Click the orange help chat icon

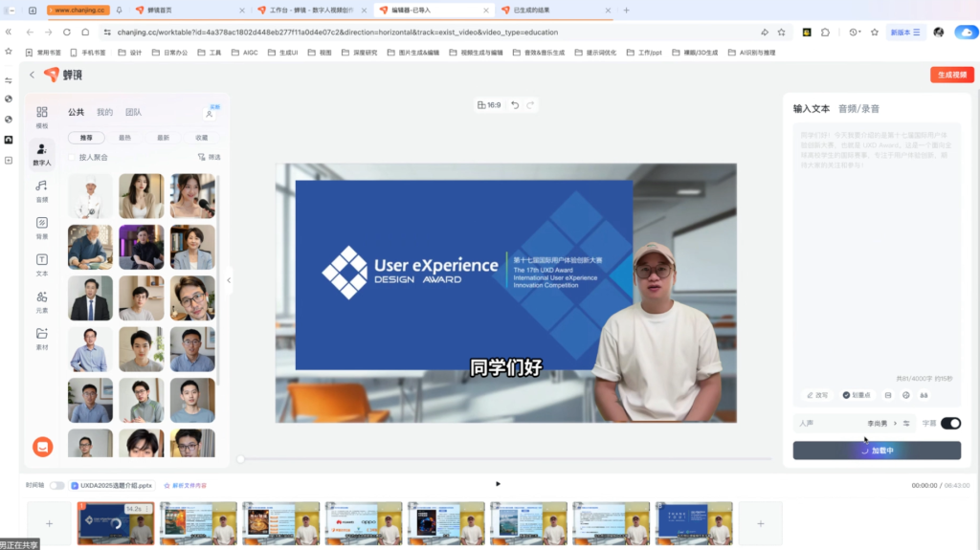tap(42, 447)
